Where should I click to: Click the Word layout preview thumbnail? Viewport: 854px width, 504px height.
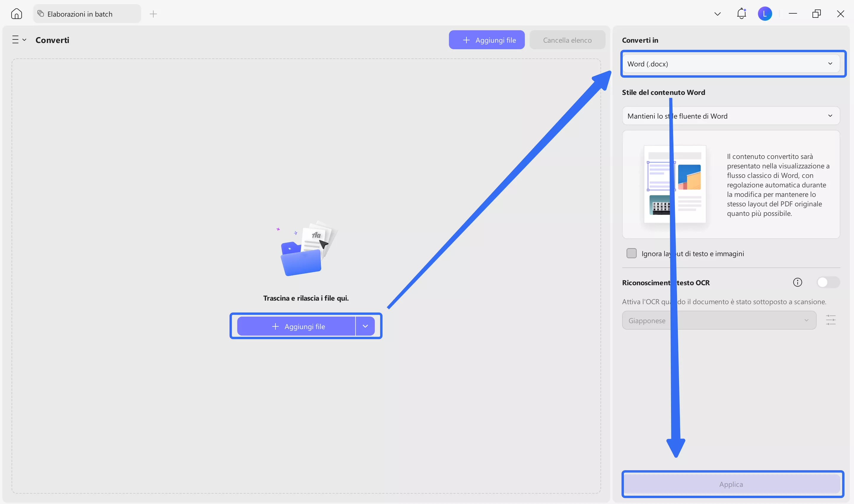[675, 184]
